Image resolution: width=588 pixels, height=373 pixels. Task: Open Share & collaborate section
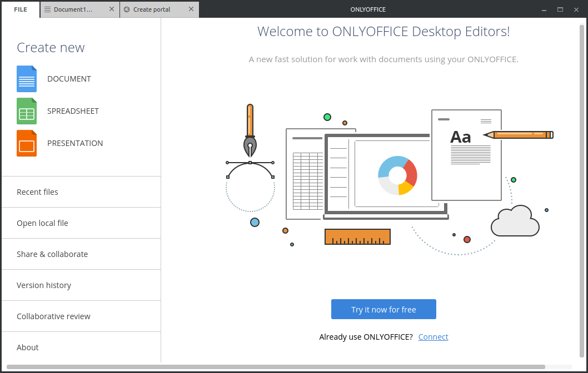pos(52,254)
